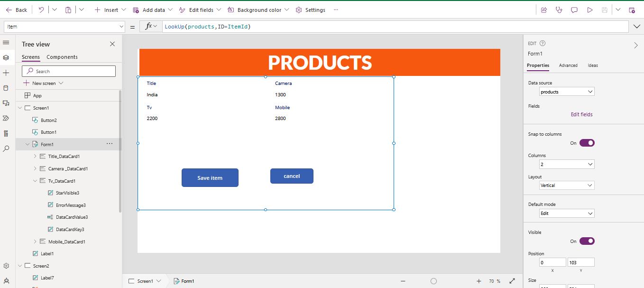Open the Power Automate pane icon

7,118
